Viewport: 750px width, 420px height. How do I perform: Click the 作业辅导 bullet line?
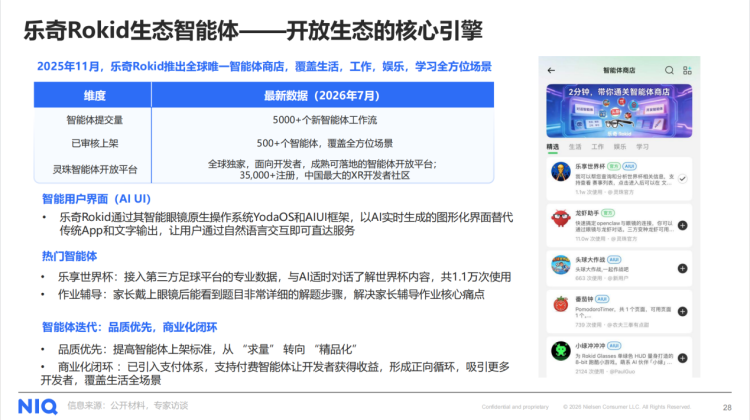[271, 294]
